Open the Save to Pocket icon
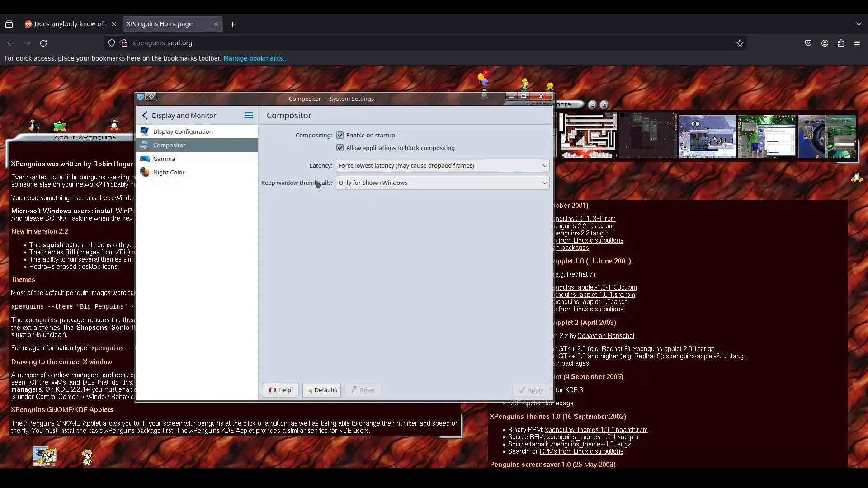The width and height of the screenshot is (868, 488). 808,43
